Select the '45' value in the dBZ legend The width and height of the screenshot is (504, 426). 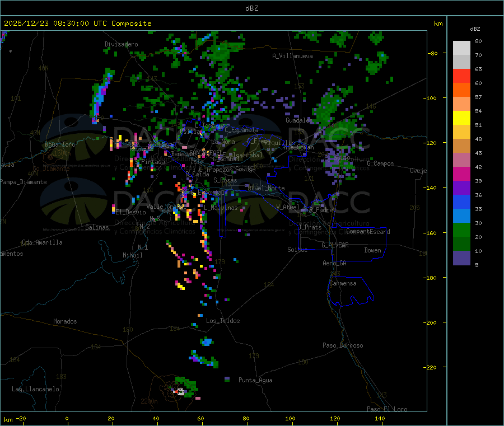[x=478, y=153]
